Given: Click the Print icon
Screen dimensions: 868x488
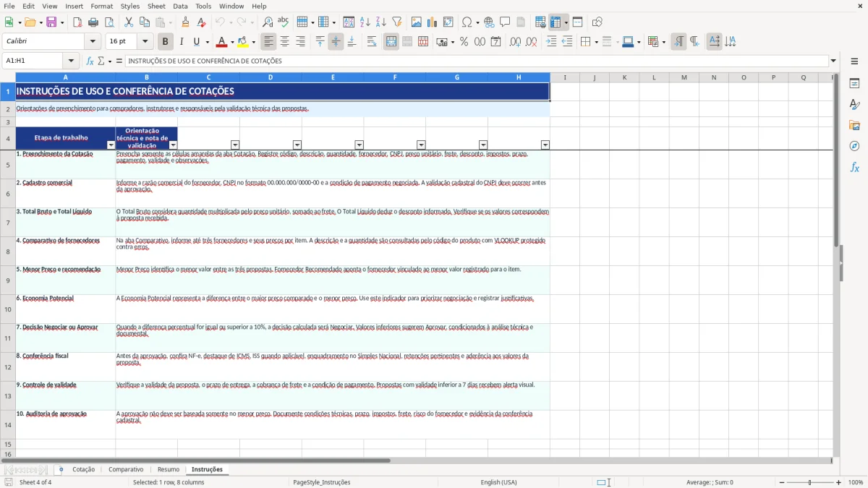Looking at the screenshot, I should pos(93,22).
